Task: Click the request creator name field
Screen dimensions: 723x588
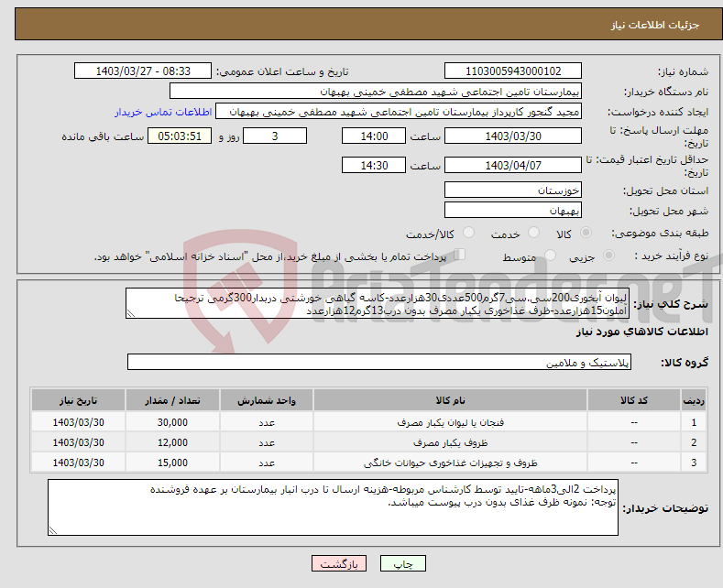Action: coord(399,112)
